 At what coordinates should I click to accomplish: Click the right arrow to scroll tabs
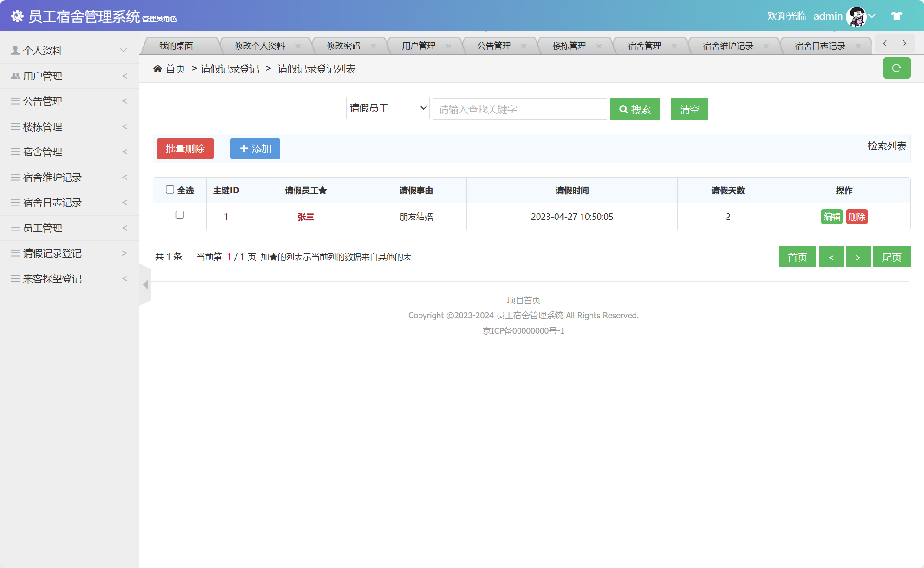pos(904,43)
